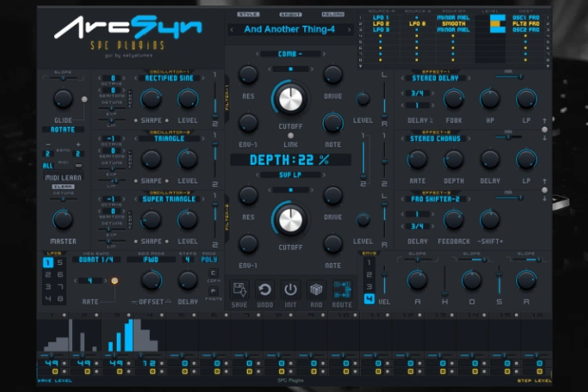Click the RND dice cube icon
This screenshot has width=588, height=392.
(x=316, y=289)
